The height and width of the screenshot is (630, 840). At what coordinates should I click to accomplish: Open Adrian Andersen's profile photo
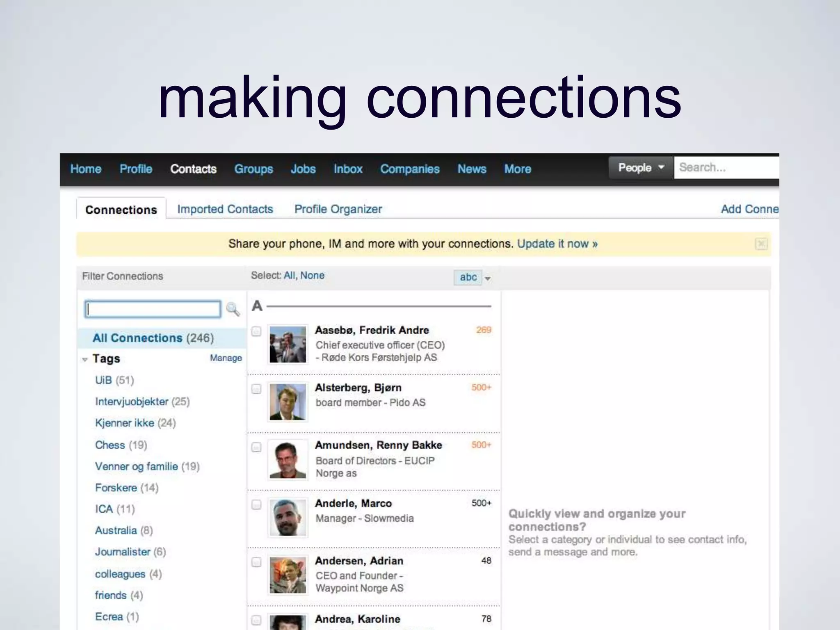tap(288, 575)
